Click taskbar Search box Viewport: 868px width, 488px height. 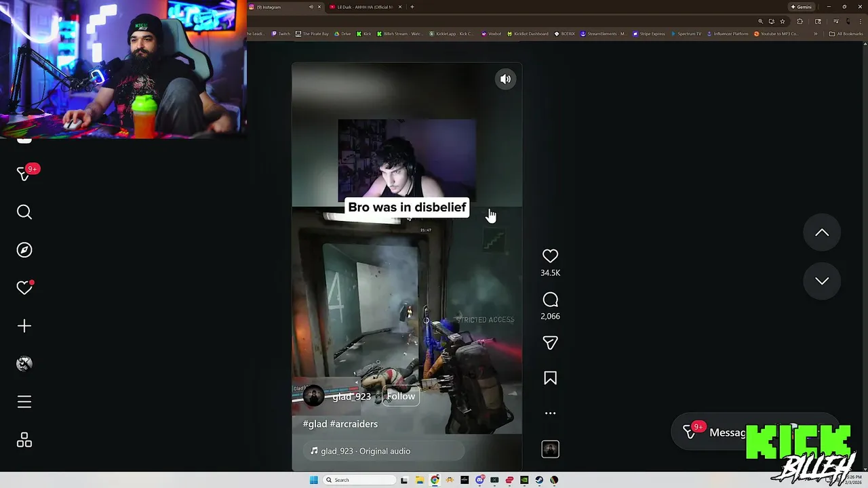(x=359, y=480)
